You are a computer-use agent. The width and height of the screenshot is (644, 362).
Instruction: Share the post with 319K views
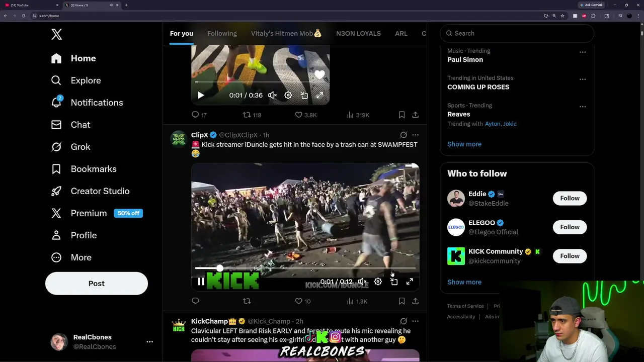coord(416,115)
